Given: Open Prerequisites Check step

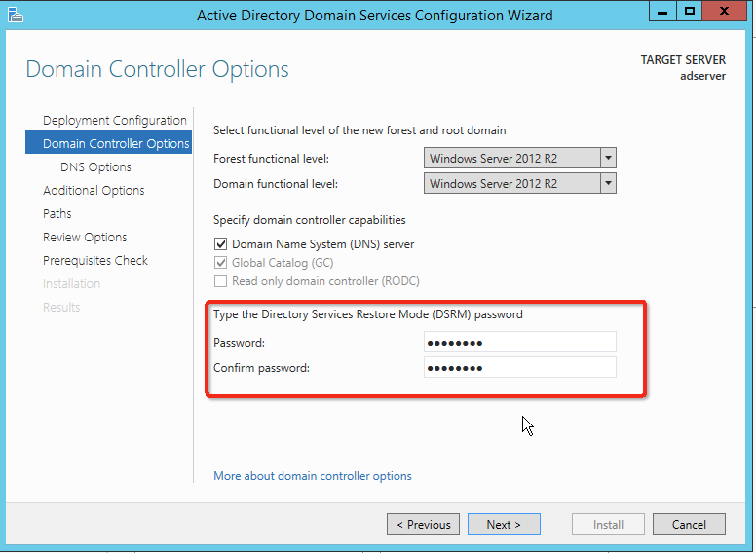Looking at the screenshot, I should [95, 261].
